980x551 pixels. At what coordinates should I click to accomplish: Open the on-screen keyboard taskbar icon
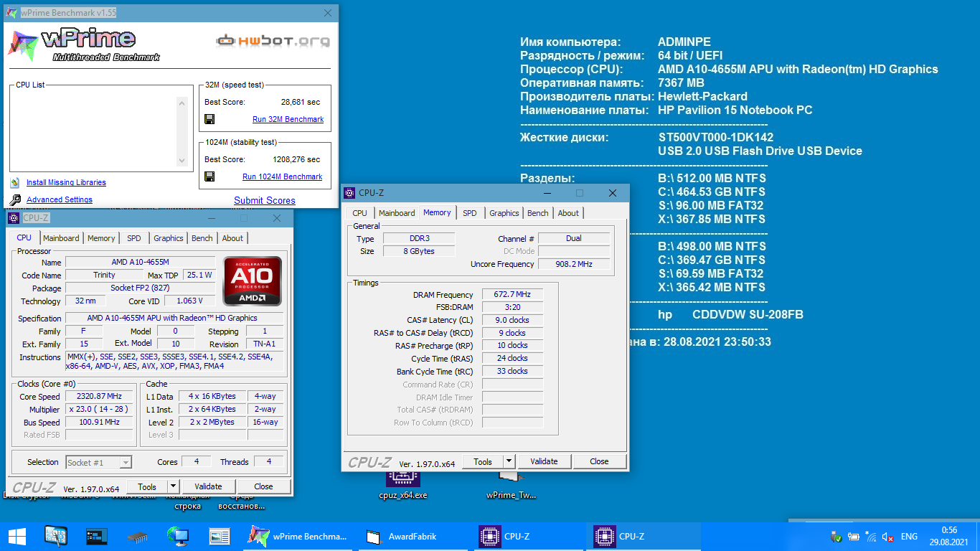[55, 536]
